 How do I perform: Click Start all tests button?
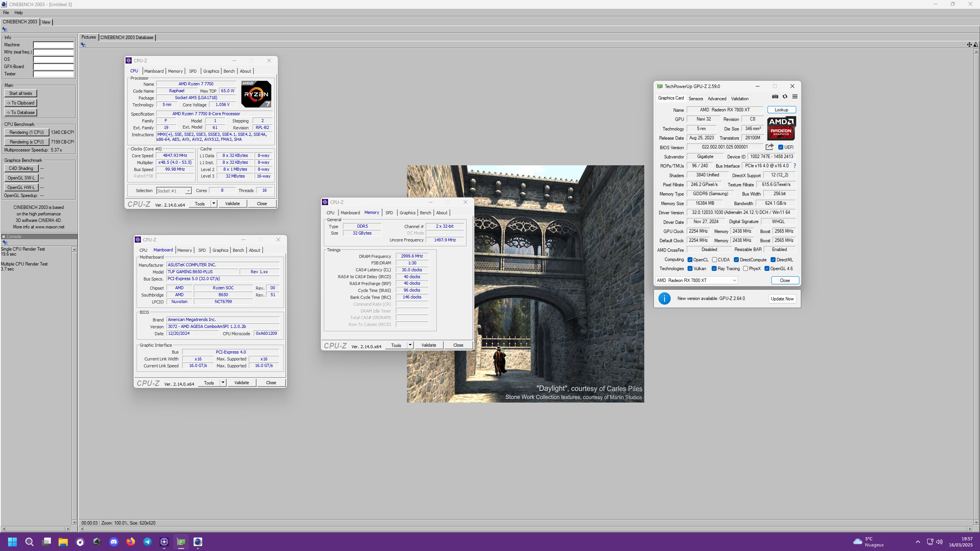pyautogui.click(x=21, y=93)
